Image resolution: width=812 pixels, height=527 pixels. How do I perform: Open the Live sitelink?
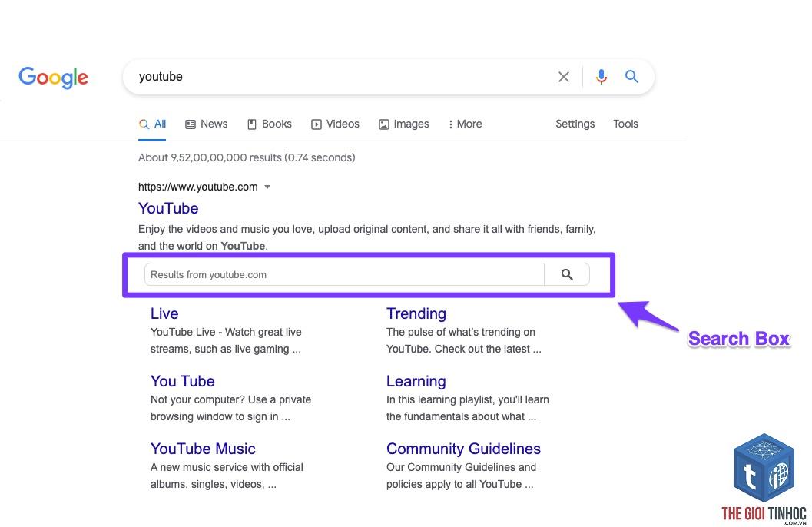coord(164,313)
